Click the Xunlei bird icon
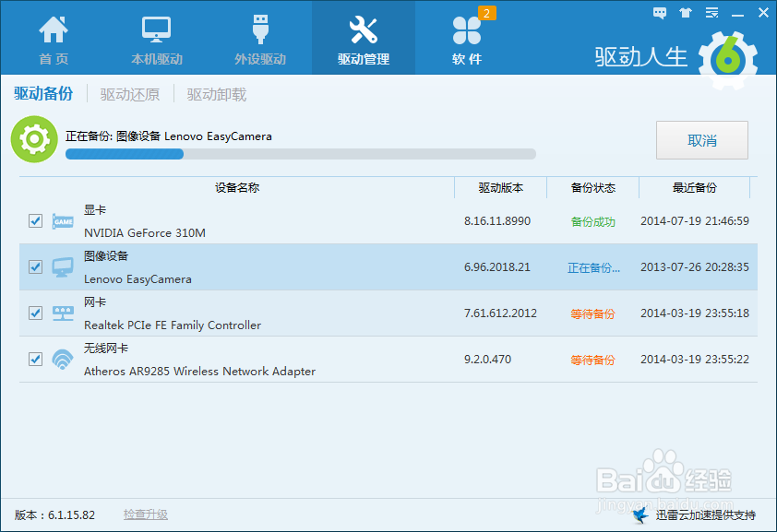The image size is (777, 532). pyautogui.click(x=641, y=514)
